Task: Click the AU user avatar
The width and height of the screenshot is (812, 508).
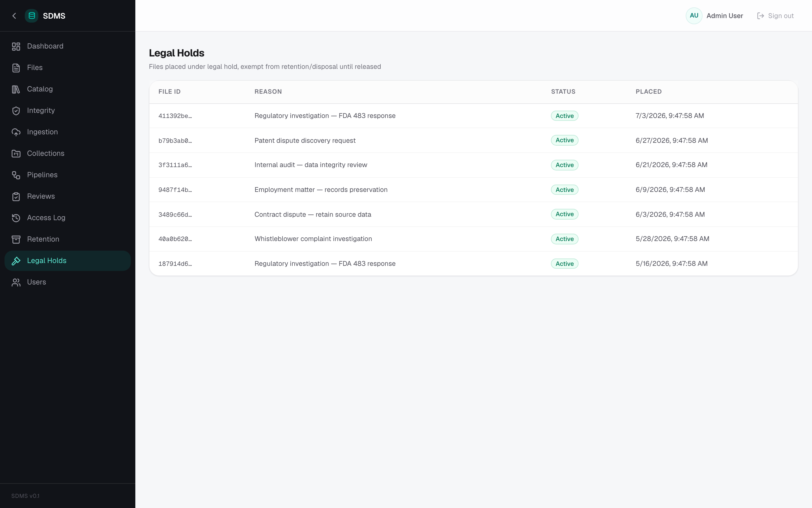Action: coord(694,16)
